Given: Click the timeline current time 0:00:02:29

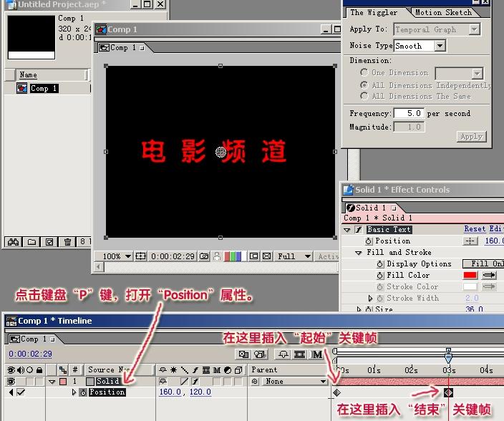Looking at the screenshot, I should [30, 354].
